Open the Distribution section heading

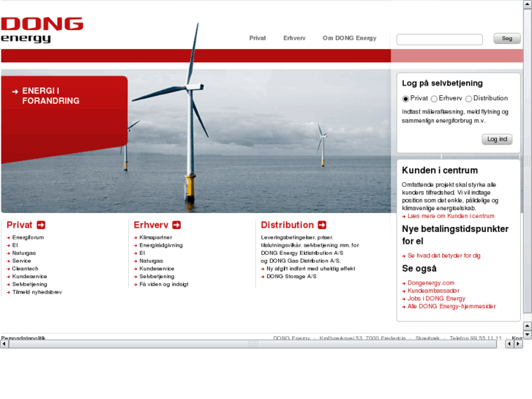pos(287,225)
